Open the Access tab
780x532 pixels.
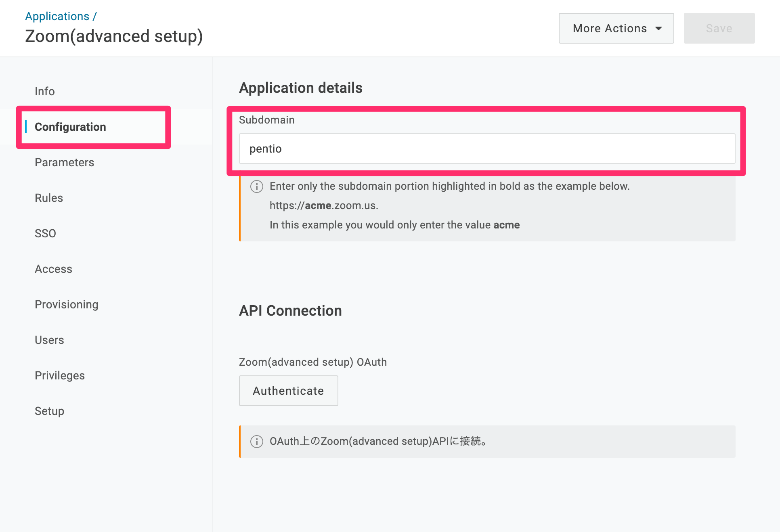click(53, 269)
